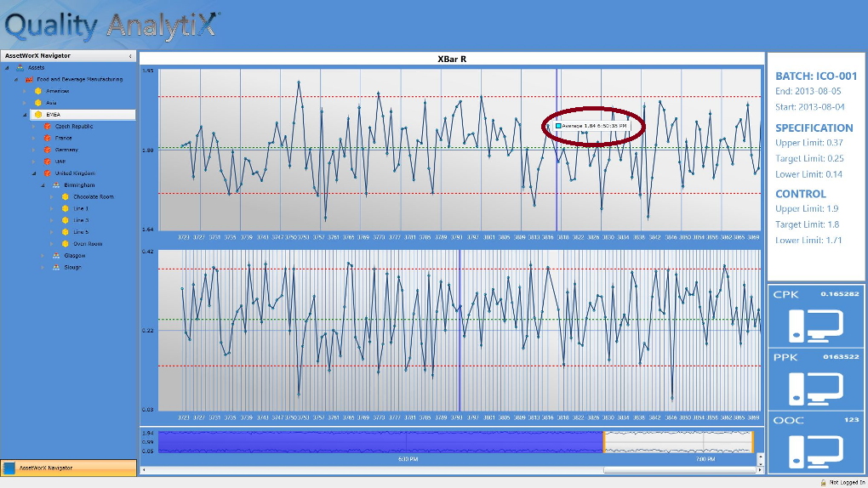868x488 pixels.
Task: Expand the Americas tree node arrow
Action: [x=26, y=91]
